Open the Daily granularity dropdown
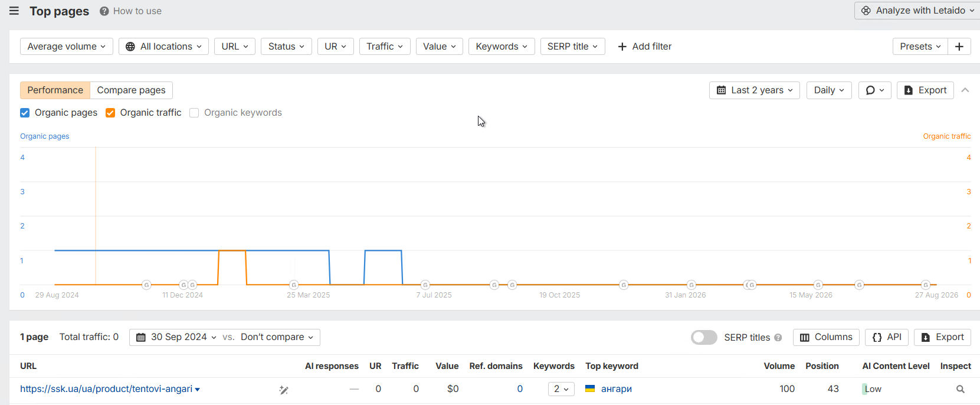Screen dimensions: 980x405 coord(829,90)
